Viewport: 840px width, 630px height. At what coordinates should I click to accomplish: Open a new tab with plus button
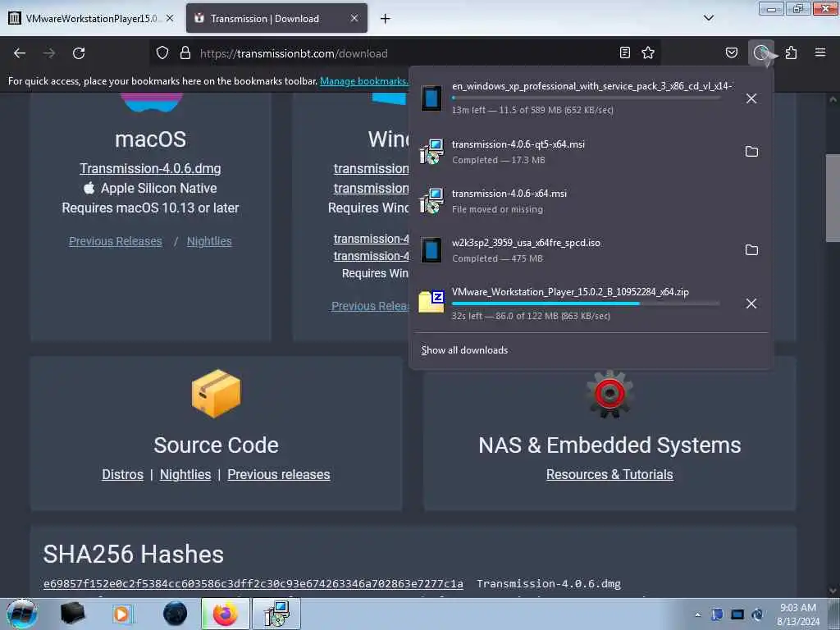tap(385, 19)
